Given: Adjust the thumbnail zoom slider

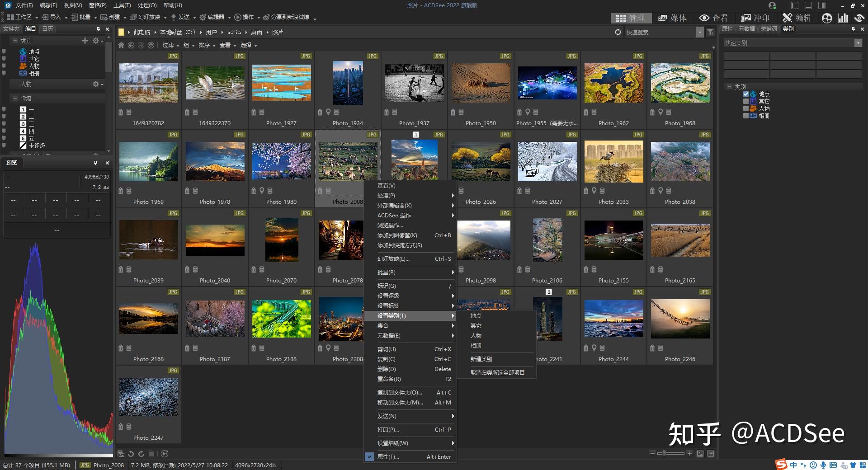Looking at the screenshot, I should [664, 453].
